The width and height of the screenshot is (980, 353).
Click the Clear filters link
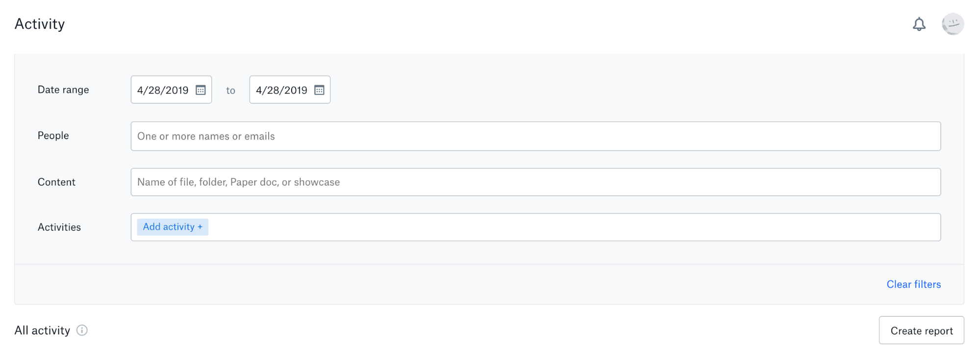[x=913, y=284]
